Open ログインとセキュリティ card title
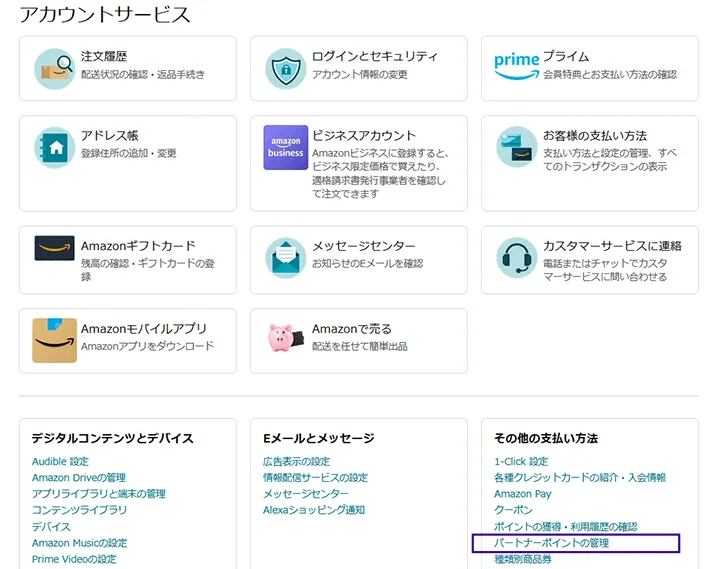The height and width of the screenshot is (569, 720). click(375, 56)
